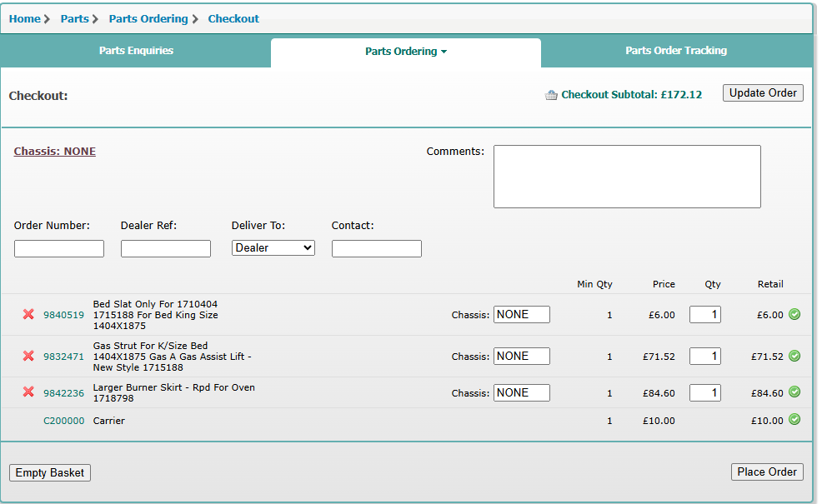
Task: Click the Empty Basket button
Action: click(50, 473)
